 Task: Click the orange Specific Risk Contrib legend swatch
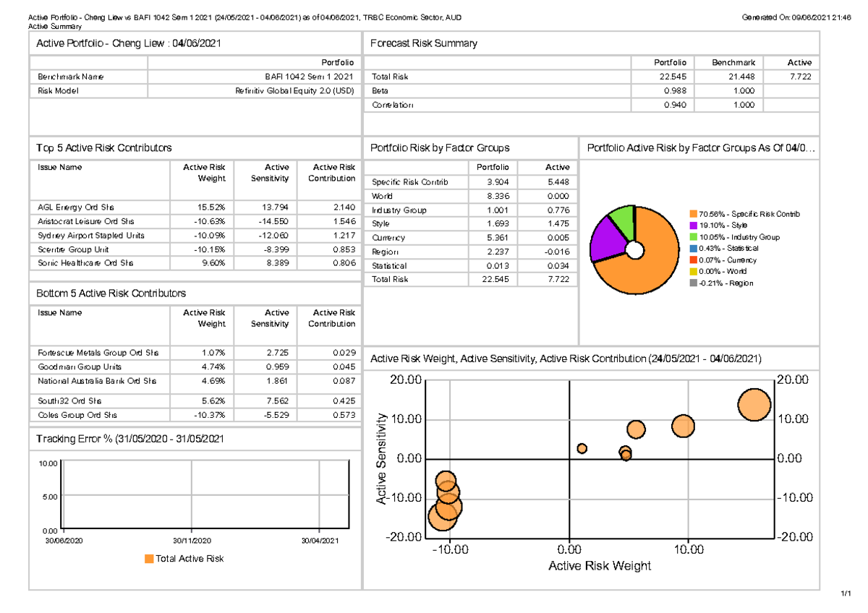(x=692, y=214)
